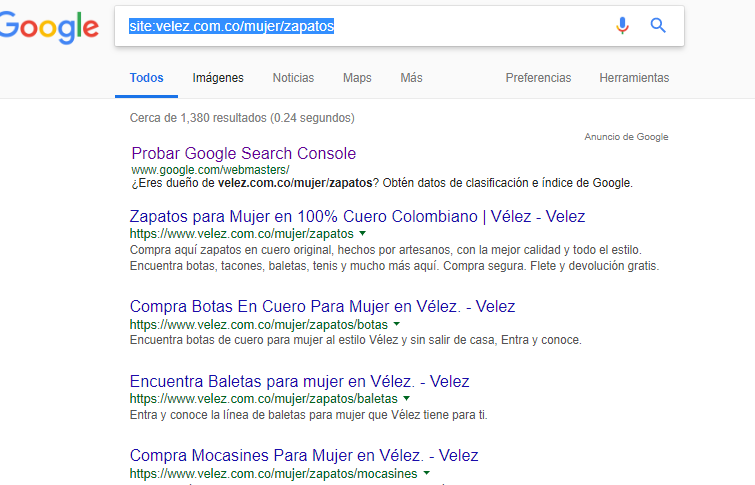
Task: Start voice search with microphone icon
Action: (x=622, y=26)
